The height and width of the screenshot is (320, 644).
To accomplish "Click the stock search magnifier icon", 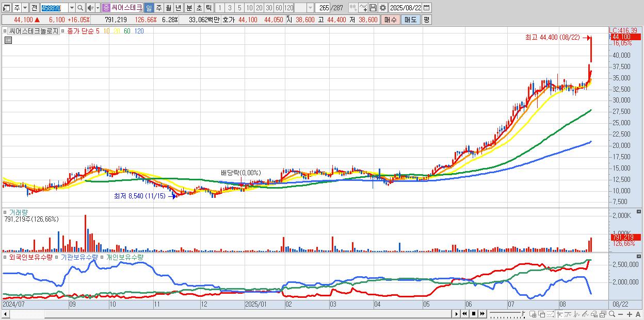I will [x=80, y=8].
